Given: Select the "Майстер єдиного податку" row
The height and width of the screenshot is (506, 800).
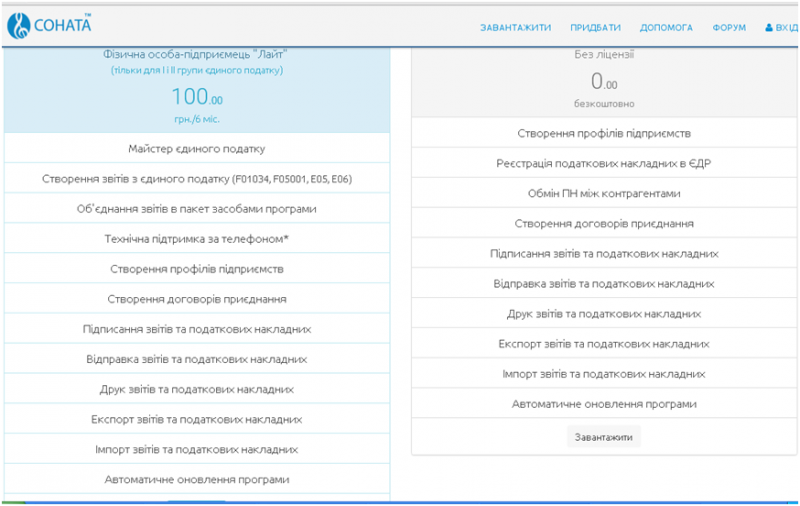Looking at the screenshot, I should [197, 149].
